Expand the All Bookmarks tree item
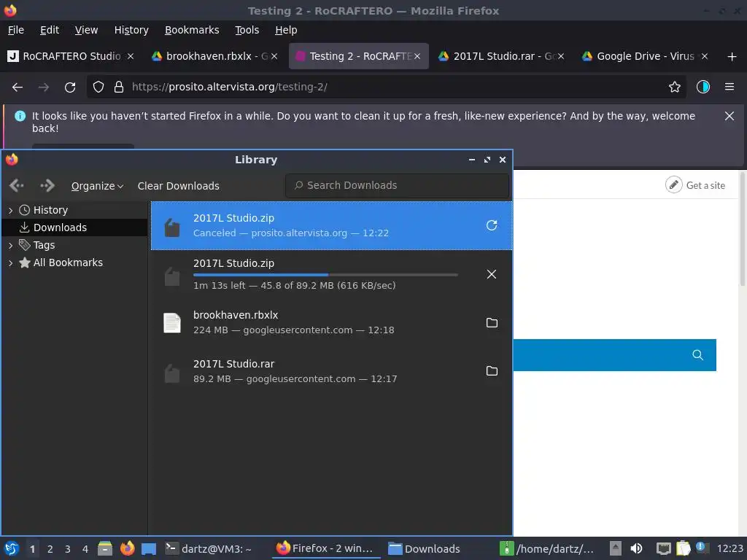Viewport: 747px width, 560px height. [10, 262]
